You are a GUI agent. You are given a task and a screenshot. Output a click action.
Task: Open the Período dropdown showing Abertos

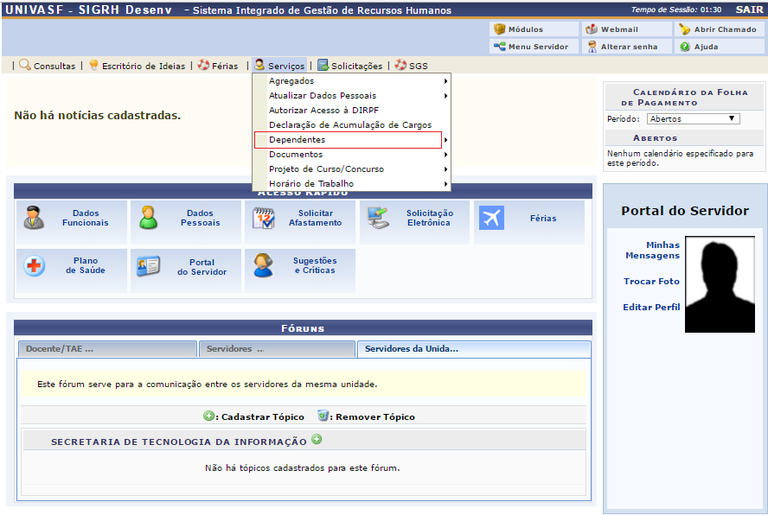(x=692, y=119)
